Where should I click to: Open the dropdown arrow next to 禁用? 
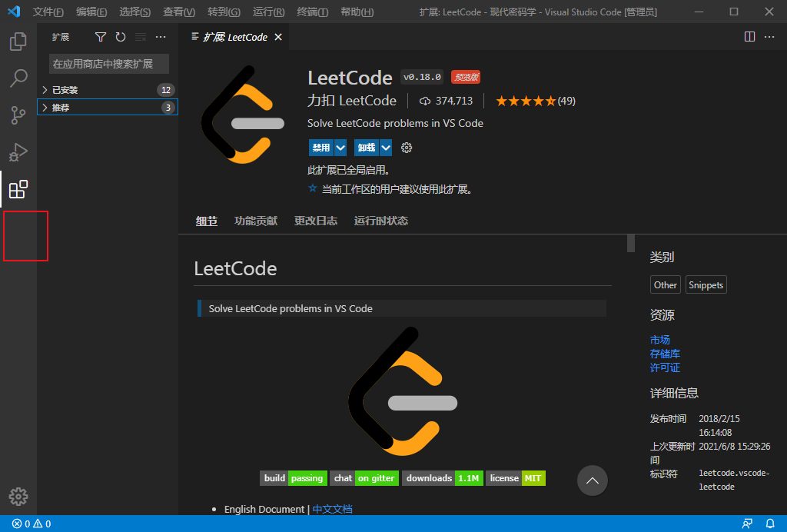point(340,148)
